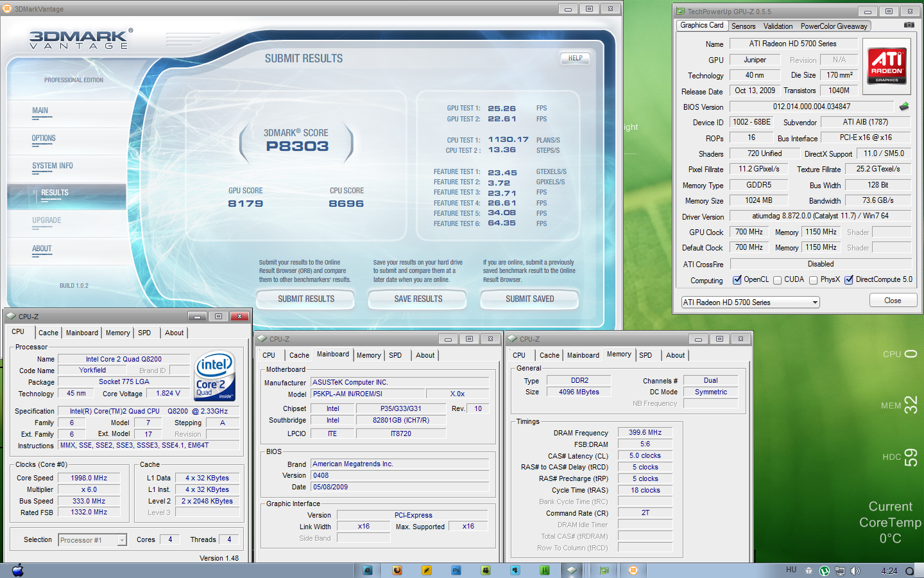Click the save BIOS chip icon
924x578 pixels.
point(904,107)
